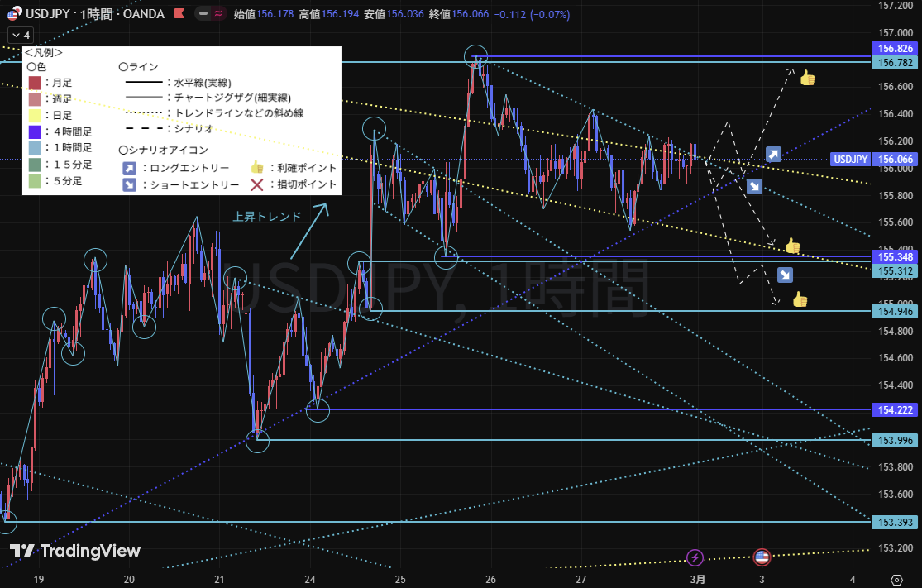Click the thumbs-up icon just above 154.946 line
The image size is (922, 588).
point(800,299)
